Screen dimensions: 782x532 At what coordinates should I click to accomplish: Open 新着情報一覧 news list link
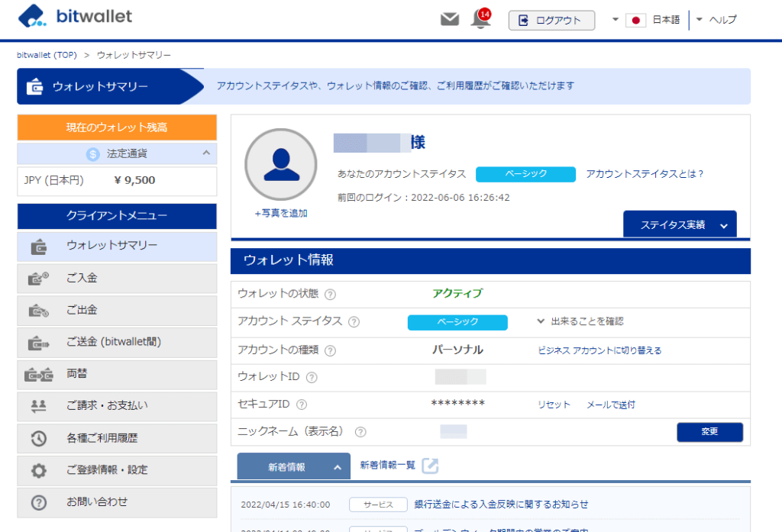tap(387, 466)
